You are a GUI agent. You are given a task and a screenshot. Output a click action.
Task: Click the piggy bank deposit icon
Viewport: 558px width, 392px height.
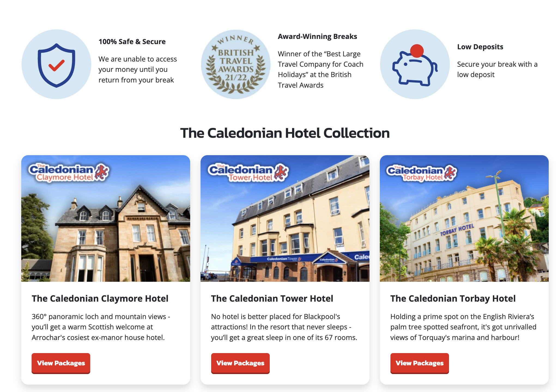pyautogui.click(x=415, y=64)
